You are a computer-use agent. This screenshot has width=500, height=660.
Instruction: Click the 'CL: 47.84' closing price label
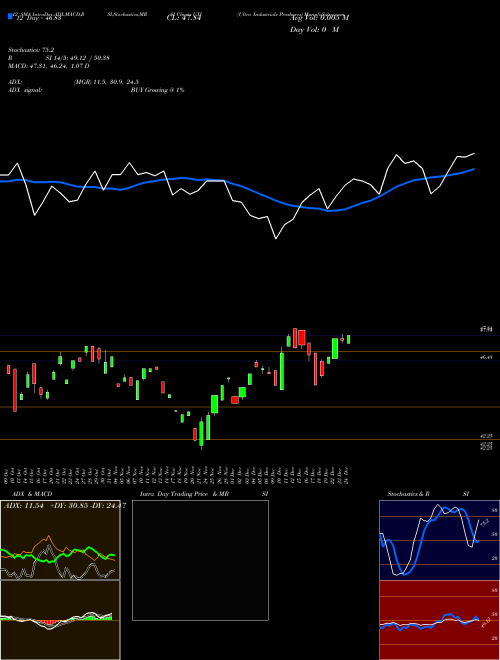tap(184, 18)
